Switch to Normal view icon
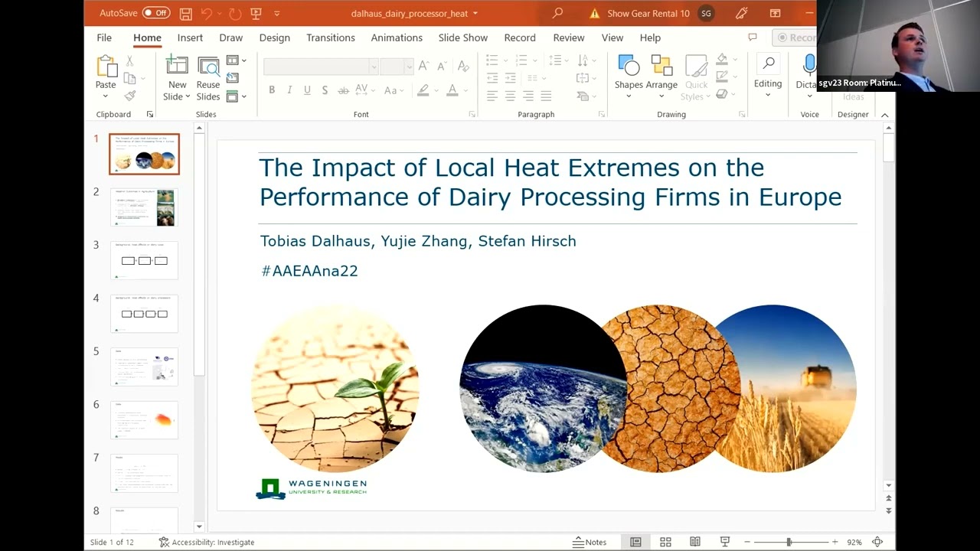This screenshot has height=551, width=980. pyautogui.click(x=635, y=542)
